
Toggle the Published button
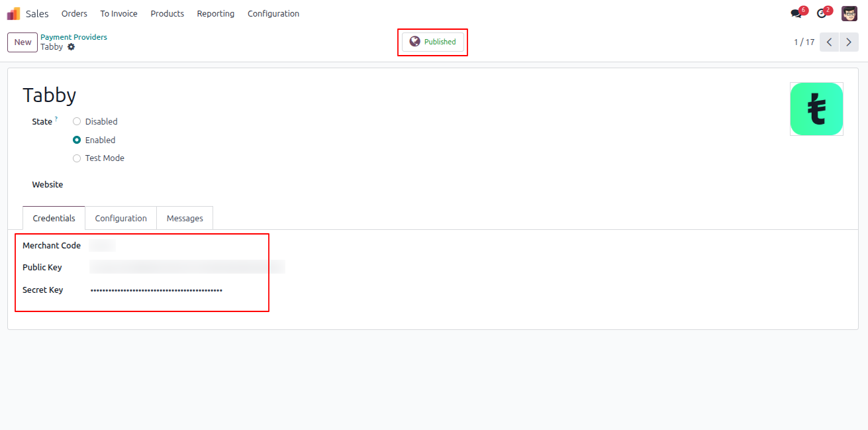pos(433,42)
